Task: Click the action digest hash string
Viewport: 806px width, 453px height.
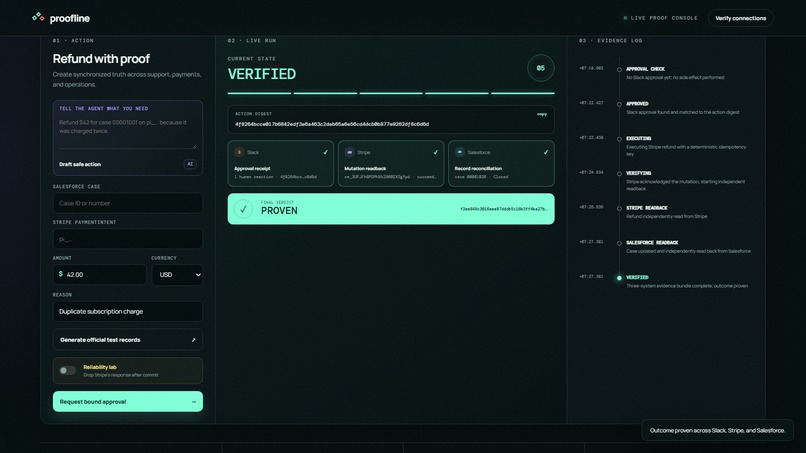Action: click(x=332, y=124)
